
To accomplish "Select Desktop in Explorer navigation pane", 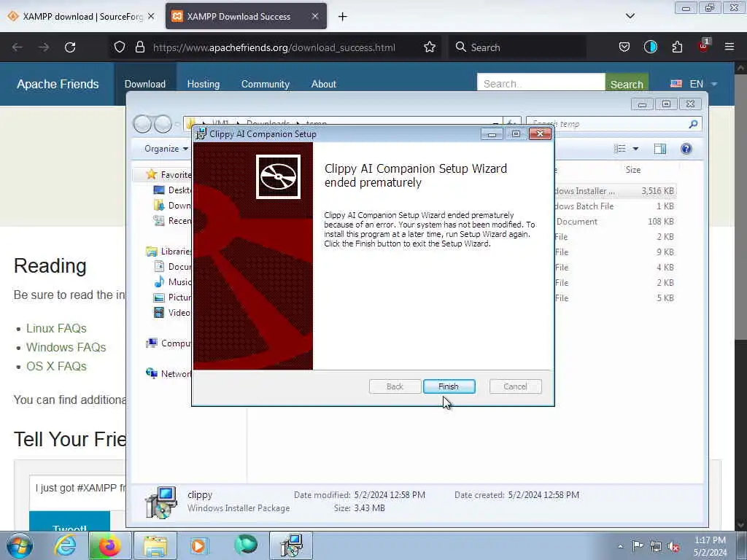I will click(x=172, y=190).
